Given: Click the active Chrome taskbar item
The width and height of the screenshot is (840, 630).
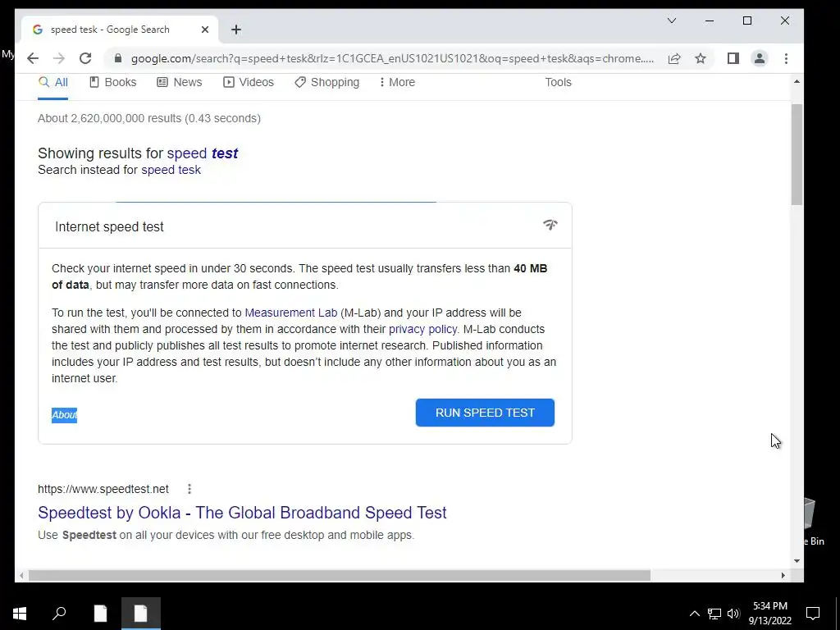Looking at the screenshot, I should (141, 613).
